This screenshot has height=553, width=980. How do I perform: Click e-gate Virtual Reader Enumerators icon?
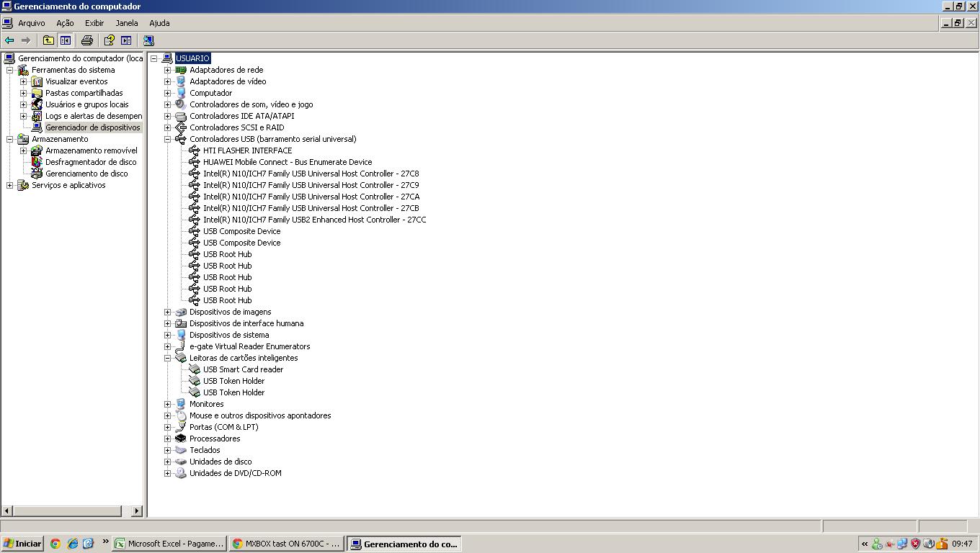click(x=181, y=346)
